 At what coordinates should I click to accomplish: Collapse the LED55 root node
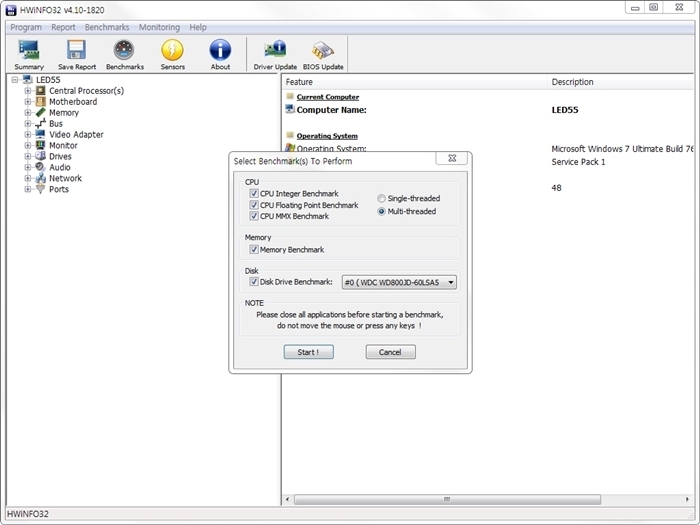tap(15, 80)
